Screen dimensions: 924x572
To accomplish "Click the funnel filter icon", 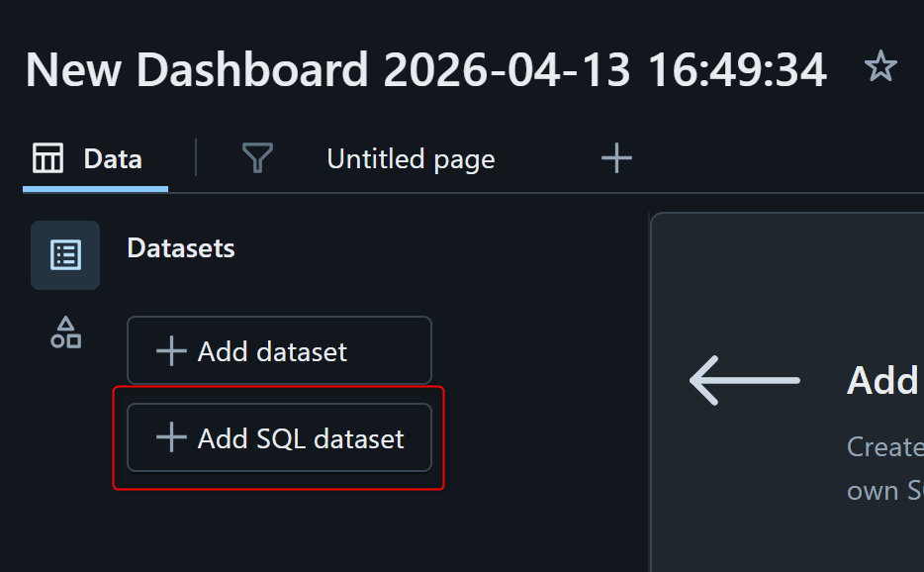I will [257, 158].
